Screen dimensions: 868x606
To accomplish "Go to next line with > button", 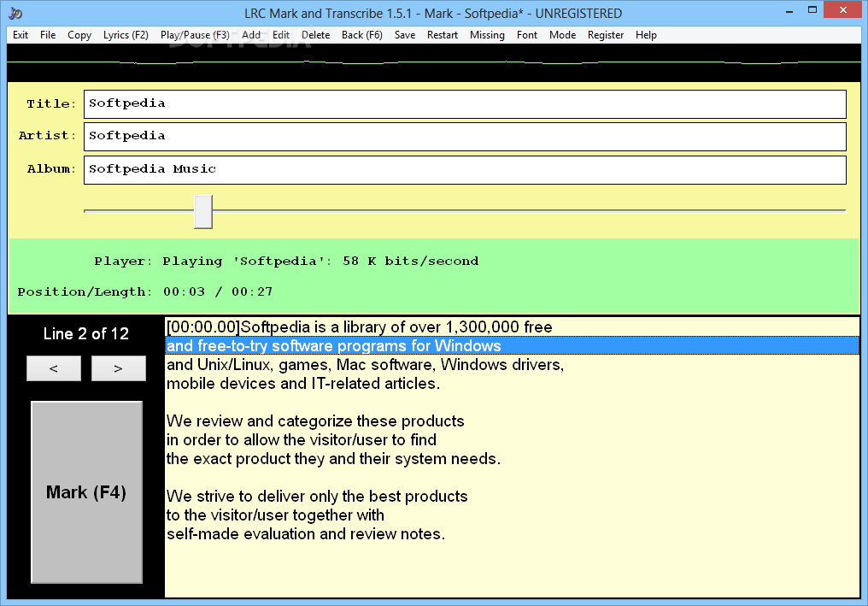I will tap(119, 368).
